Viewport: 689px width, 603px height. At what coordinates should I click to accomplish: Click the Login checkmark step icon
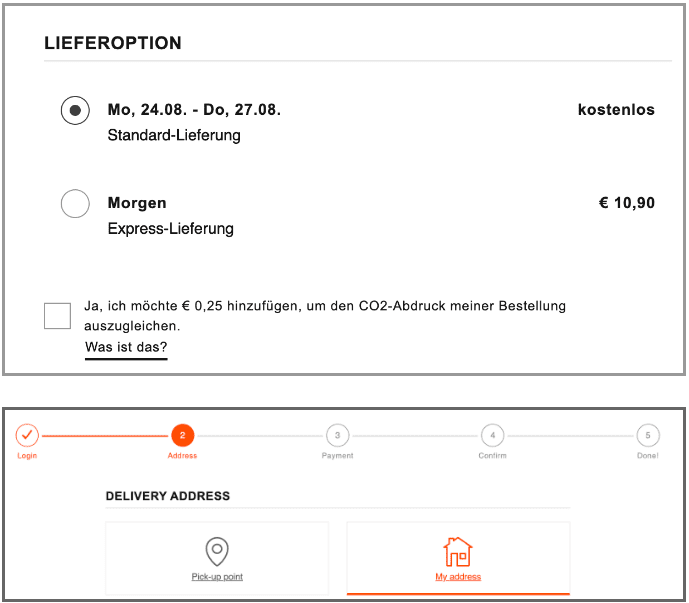(x=27, y=435)
